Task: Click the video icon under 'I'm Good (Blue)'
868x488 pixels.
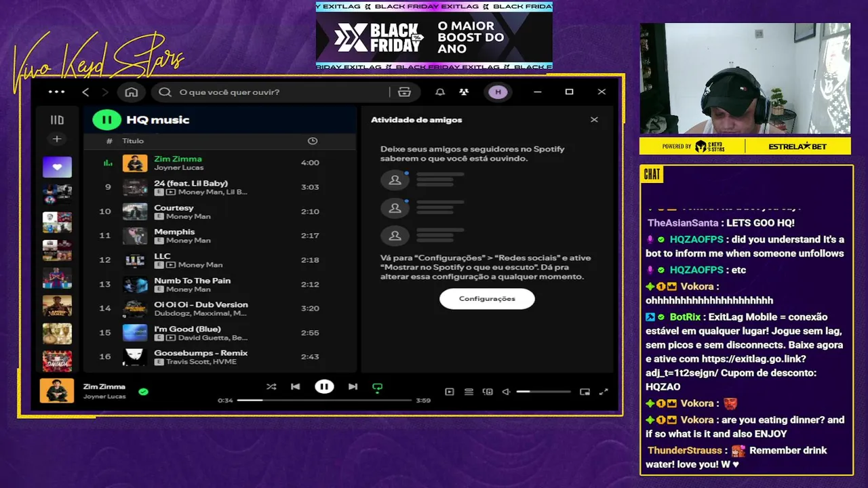Action: click(171, 338)
